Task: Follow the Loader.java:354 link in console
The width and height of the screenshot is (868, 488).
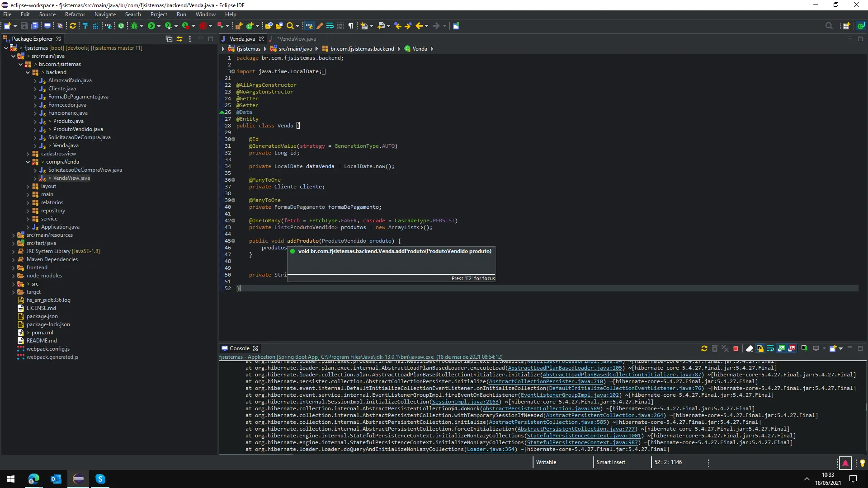Action: [x=491, y=449]
